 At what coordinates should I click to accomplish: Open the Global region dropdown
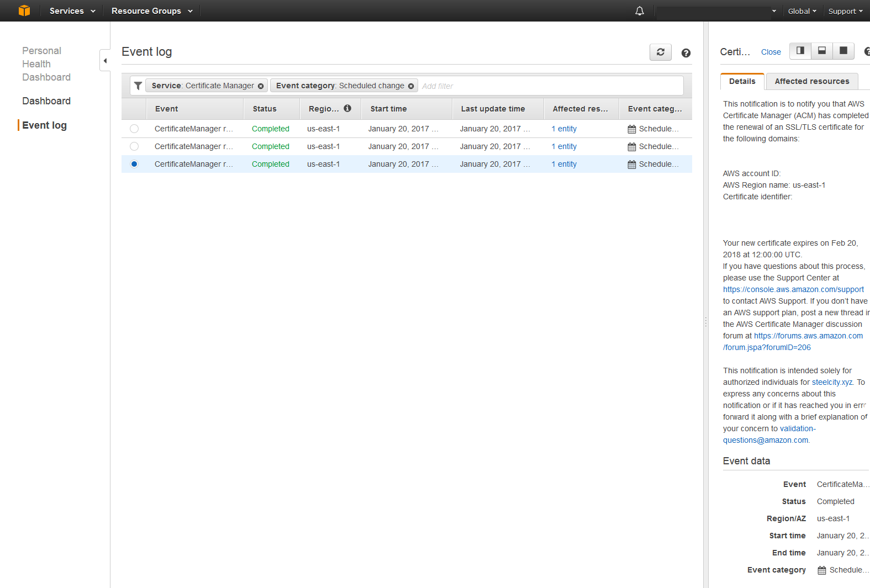point(802,11)
